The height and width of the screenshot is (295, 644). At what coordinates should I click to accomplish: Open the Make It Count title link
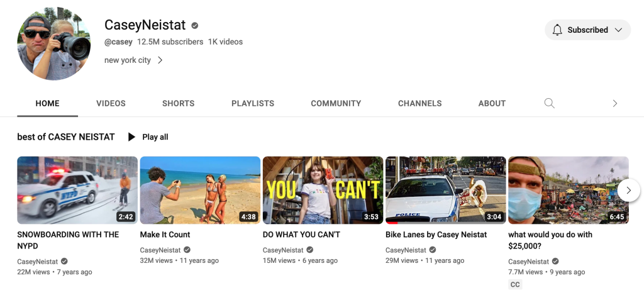point(165,235)
